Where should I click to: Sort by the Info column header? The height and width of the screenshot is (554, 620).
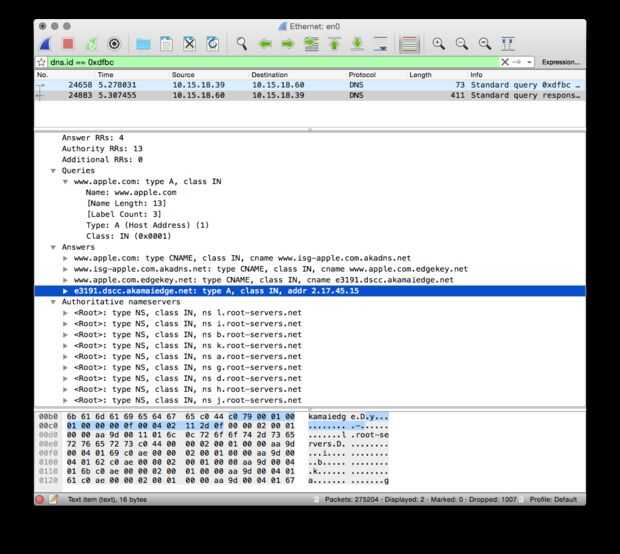click(476, 75)
